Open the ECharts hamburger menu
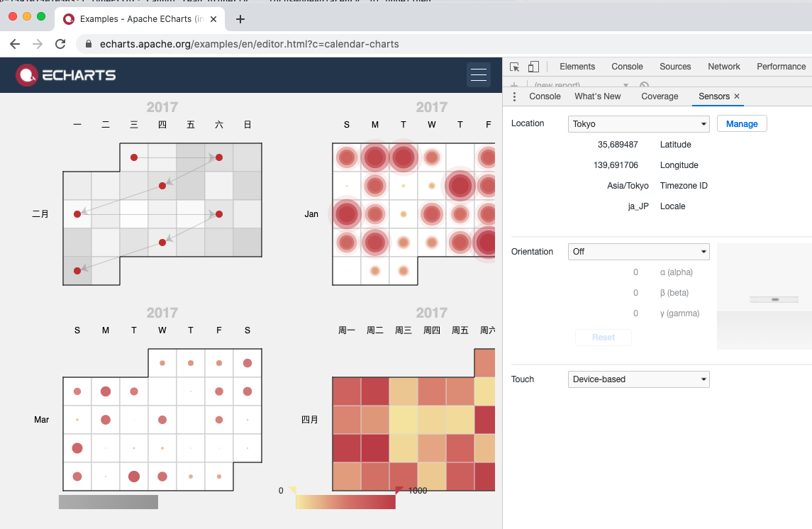The width and height of the screenshot is (812, 529). pyautogui.click(x=478, y=75)
